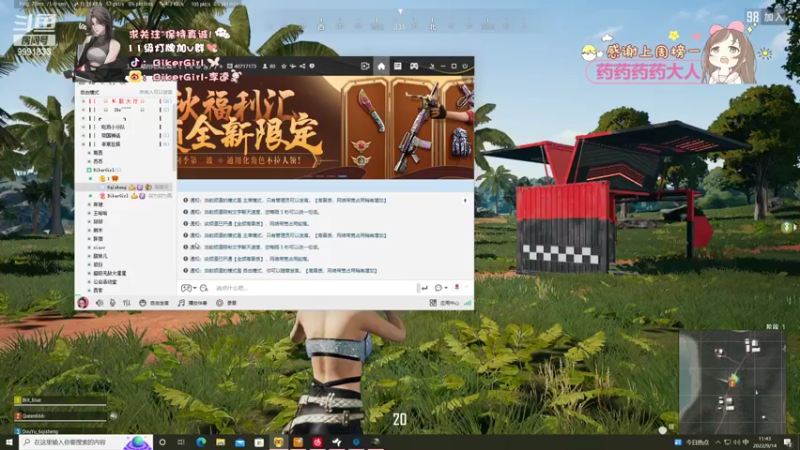Open the game emoji picker in chat bar
Image resolution: width=800 pixels, height=450 pixels.
[188, 288]
